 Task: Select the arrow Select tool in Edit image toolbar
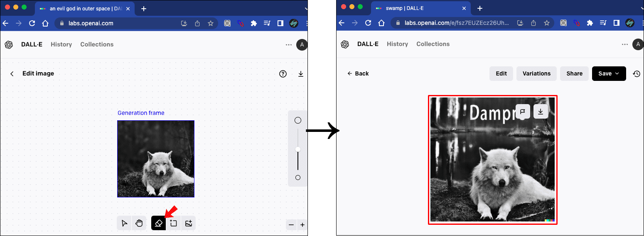[x=124, y=223]
